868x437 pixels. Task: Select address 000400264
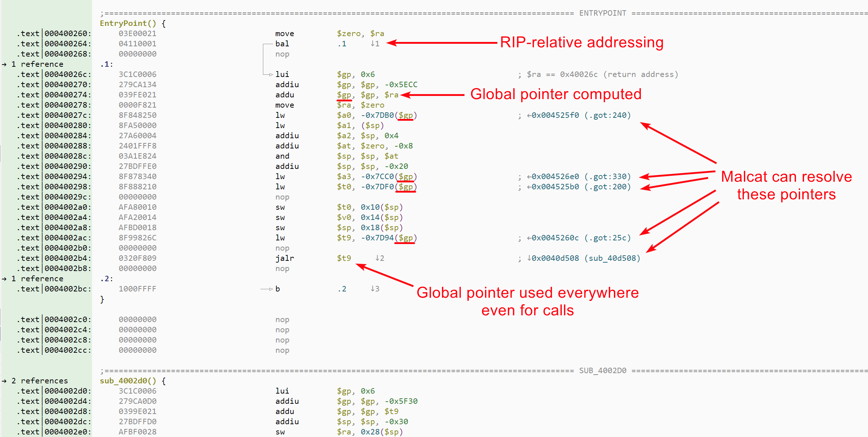[x=68, y=44]
